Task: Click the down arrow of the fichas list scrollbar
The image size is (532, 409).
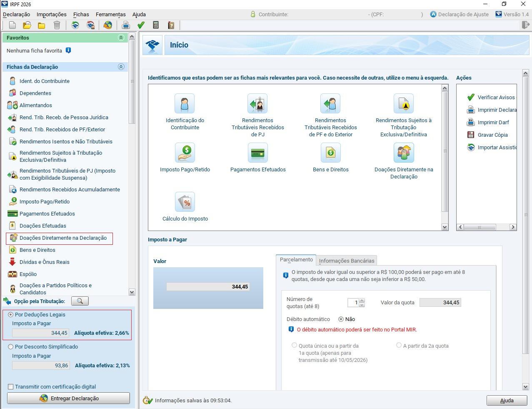Action: point(132,292)
